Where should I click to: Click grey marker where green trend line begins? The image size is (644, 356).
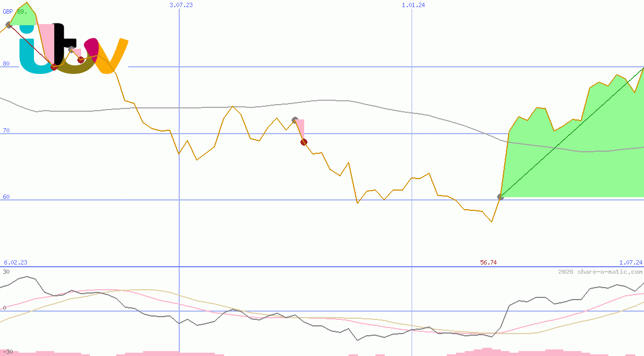[x=500, y=197]
